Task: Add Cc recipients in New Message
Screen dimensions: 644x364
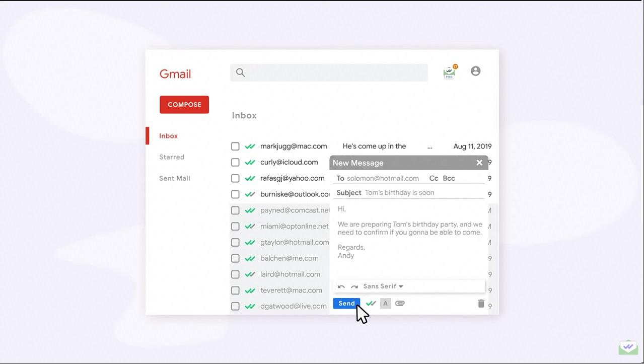Action: 434,178
